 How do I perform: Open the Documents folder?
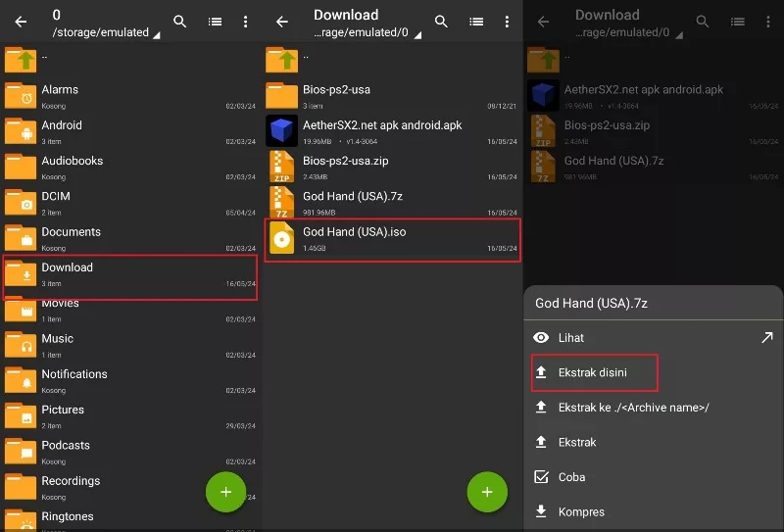click(130, 237)
